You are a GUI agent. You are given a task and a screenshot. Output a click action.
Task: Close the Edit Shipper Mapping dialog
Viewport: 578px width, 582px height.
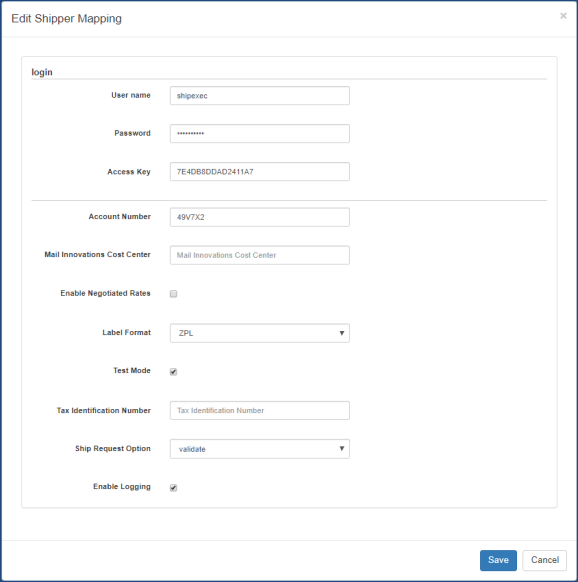point(563,16)
